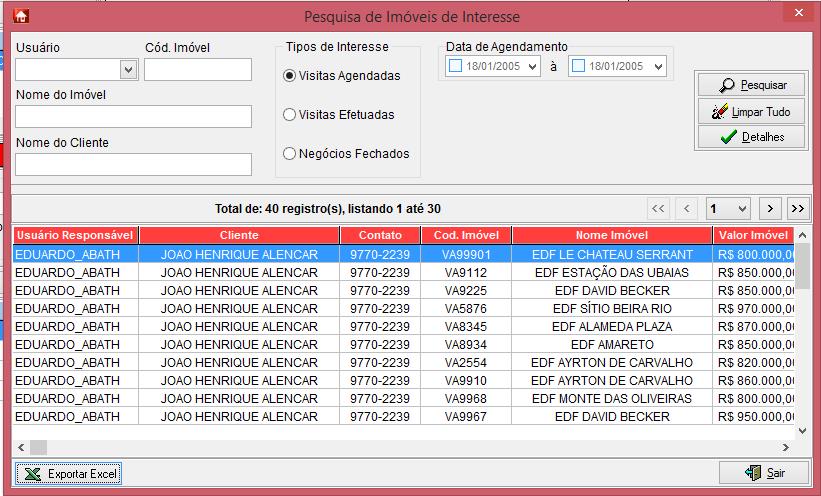
Task: Open the Usuário dropdown list
Action: pos(128,70)
